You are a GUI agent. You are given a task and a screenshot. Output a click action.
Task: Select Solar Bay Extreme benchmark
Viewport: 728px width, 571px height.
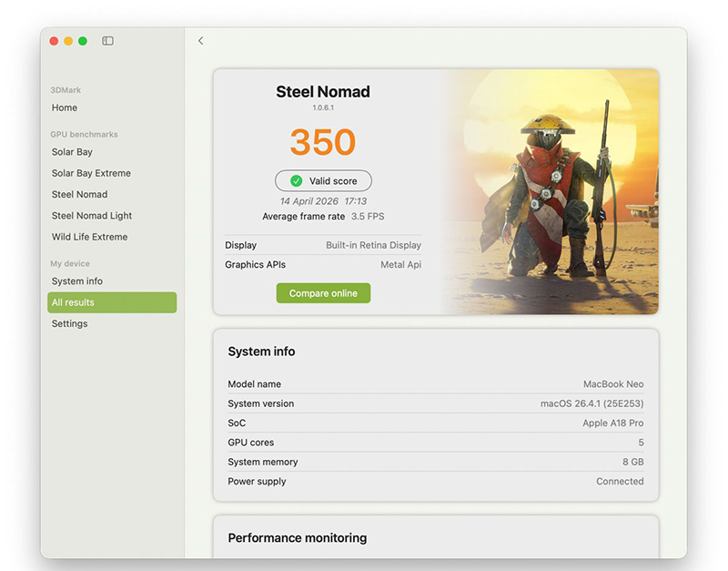[x=91, y=173]
